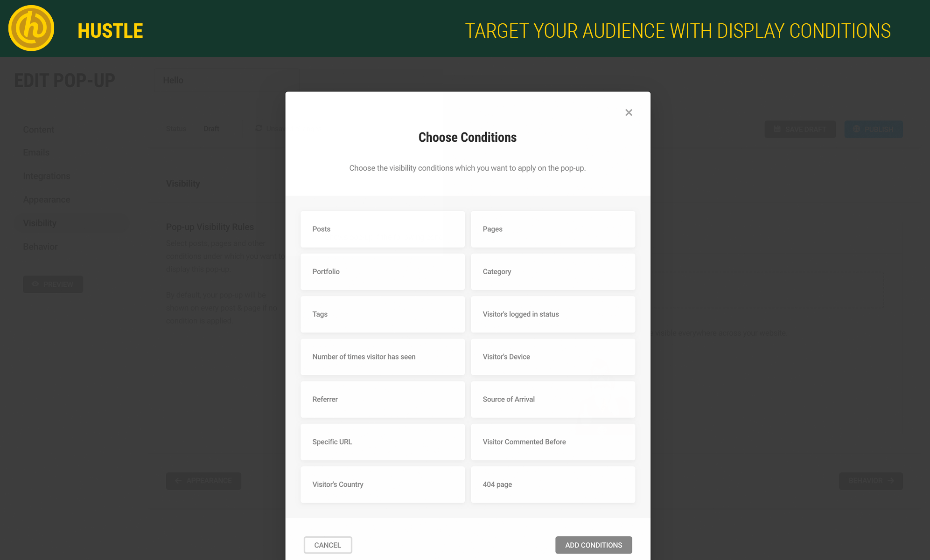The height and width of the screenshot is (560, 930).
Task: Select the Portfolio condition option
Action: click(x=383, y=271)
